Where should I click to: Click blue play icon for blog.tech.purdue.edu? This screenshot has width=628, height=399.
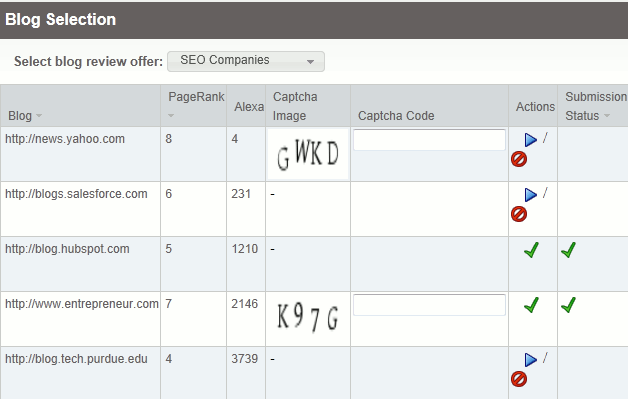(531, 360)
